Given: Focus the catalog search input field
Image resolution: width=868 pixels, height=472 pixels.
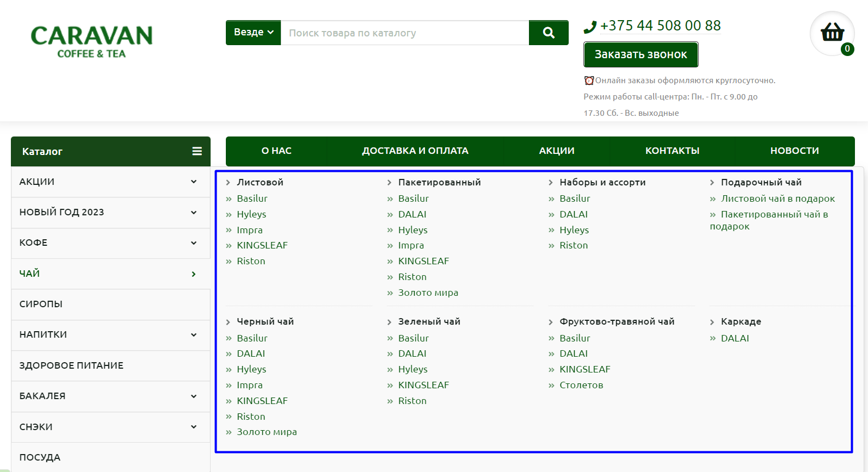Looking at the screenshot, I should (x=405, y=33).
